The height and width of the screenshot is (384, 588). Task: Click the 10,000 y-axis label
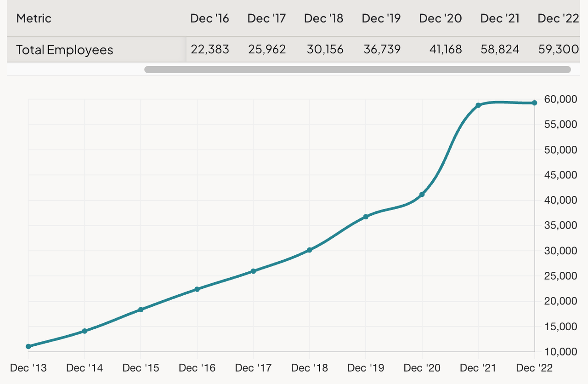tap(560, 352)
